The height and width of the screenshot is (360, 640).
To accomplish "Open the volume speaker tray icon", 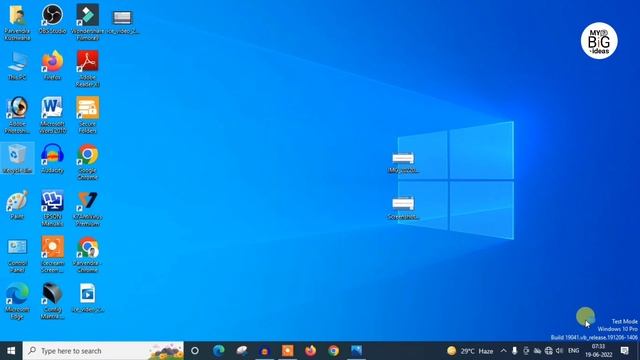I will point(560,351).
